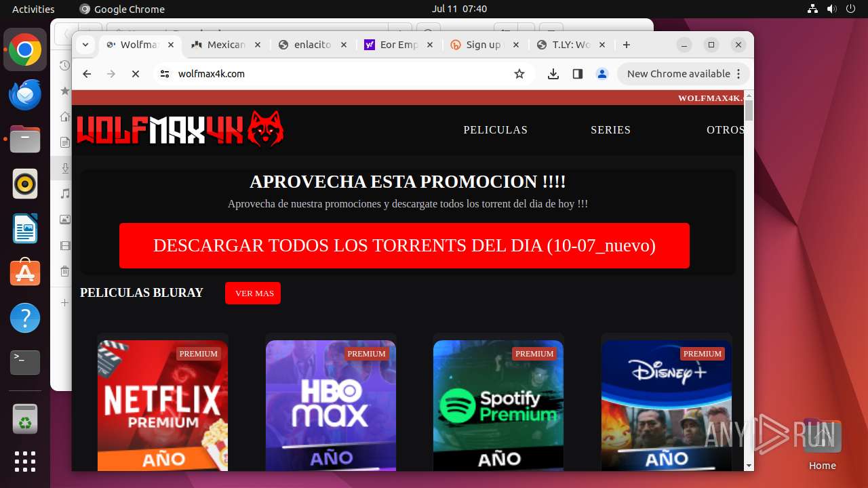Switch to the T.LY tab
This screenshot has width=868, height=488.
click(570, 45)
